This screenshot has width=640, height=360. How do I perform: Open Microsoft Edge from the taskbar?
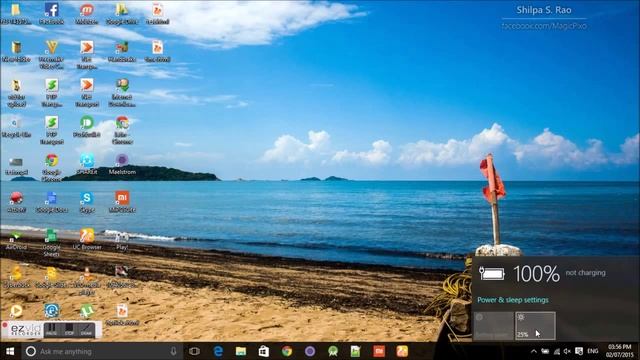[x=218, y=351]
